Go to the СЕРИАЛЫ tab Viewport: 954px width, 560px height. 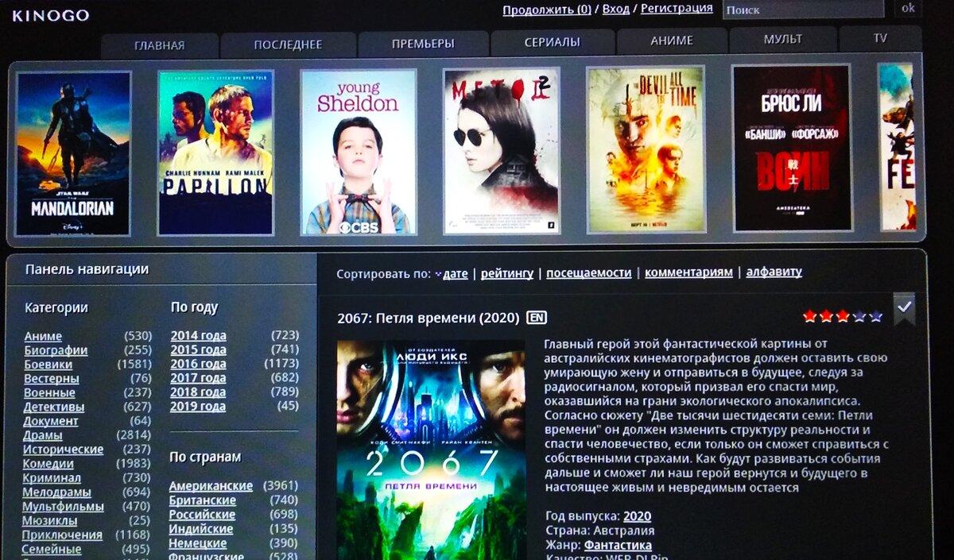pos(552,42)
